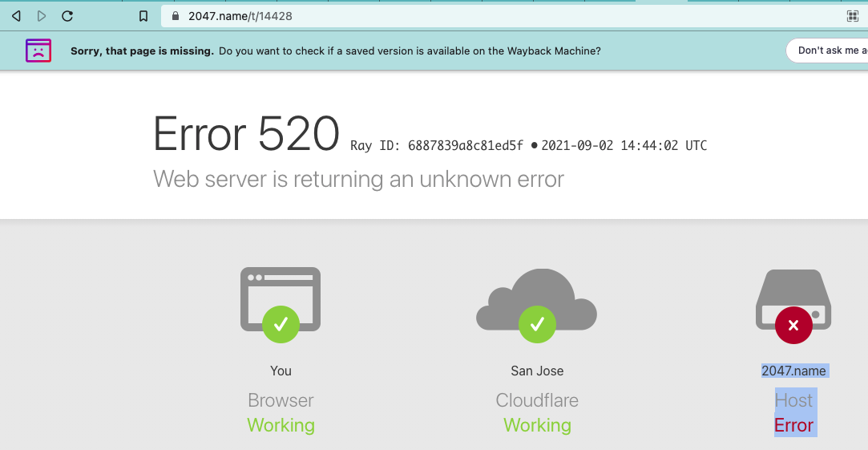Screen dimensions: 868x450
Task: Click the "You" label under the browser icon
Action: (x=281, y=371)
